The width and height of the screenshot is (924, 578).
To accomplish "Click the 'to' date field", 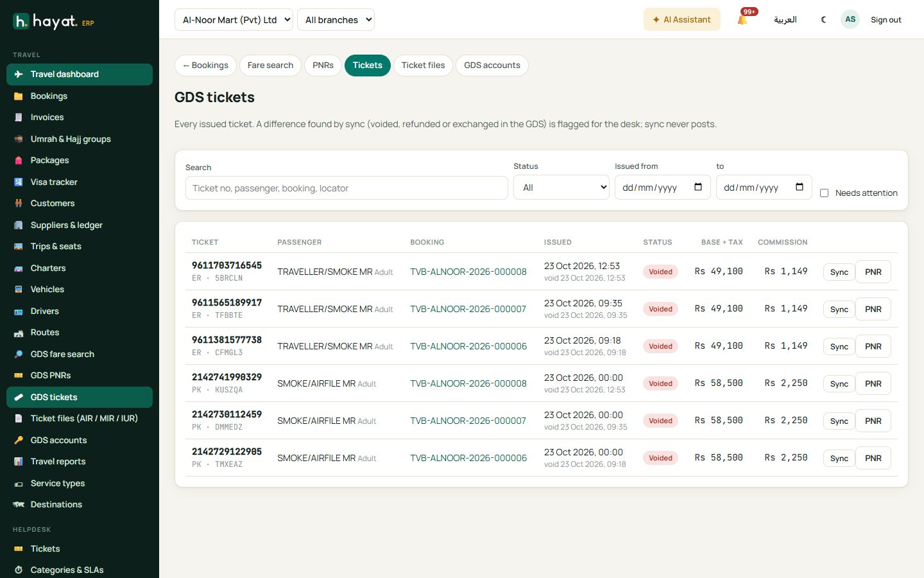I will click(764, 188).
